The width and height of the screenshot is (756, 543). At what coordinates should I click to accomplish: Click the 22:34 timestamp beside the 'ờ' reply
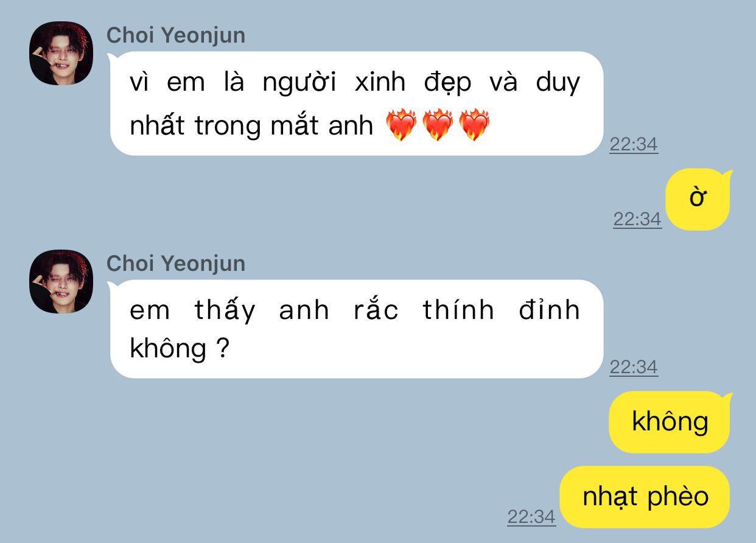point(637,219)
